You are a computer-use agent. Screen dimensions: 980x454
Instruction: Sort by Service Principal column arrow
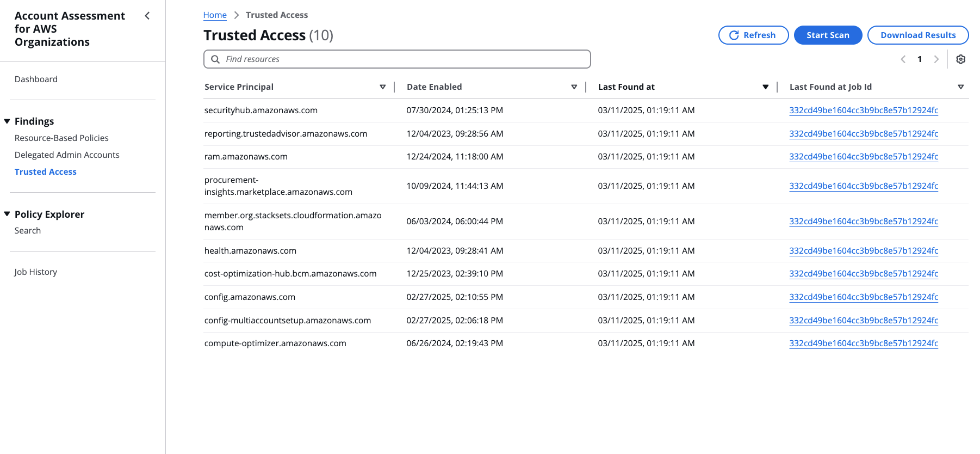pos(383,87)
